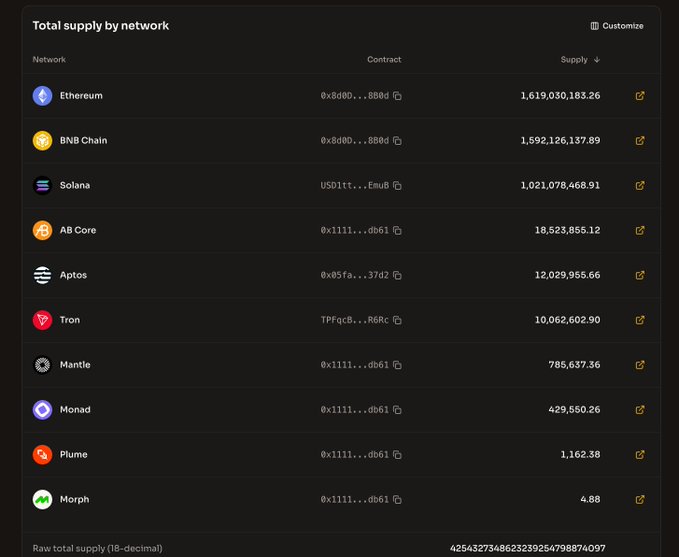Copy the Morph contract address

point(397,500)
